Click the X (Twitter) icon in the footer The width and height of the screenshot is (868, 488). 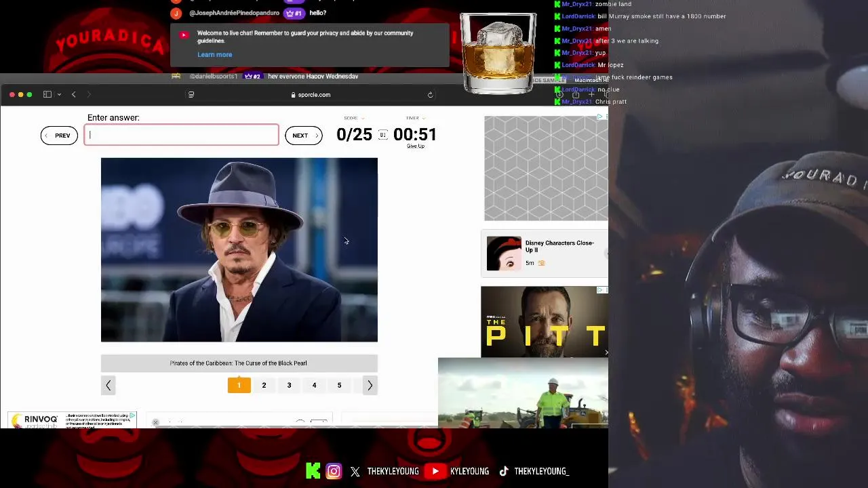pyautogui.click(x=355, y=472)
